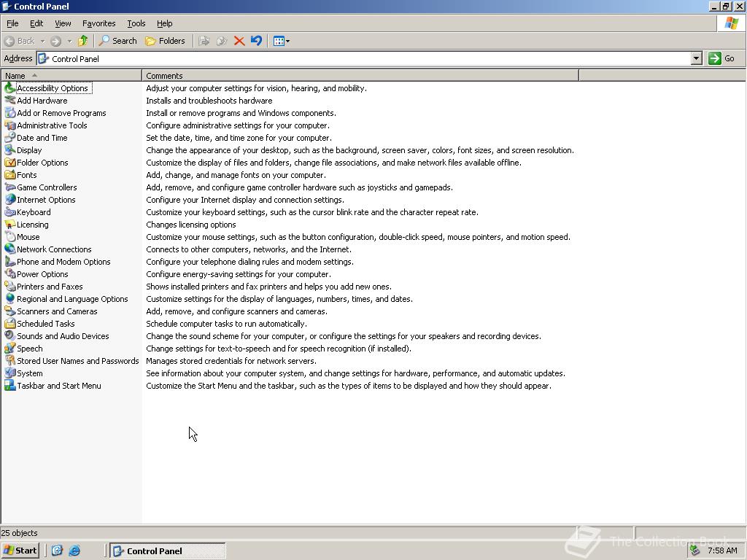
Task: Select the Display icon
Action: click(9, 150)
